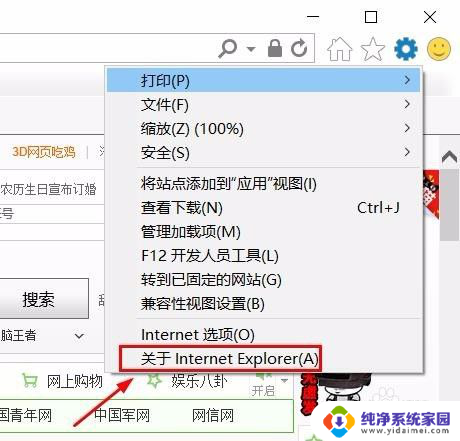The height and width of the screenshot is (441, 460).
Task: Expand address bar search dropdown arrow
Action: [x=251, y=49]
